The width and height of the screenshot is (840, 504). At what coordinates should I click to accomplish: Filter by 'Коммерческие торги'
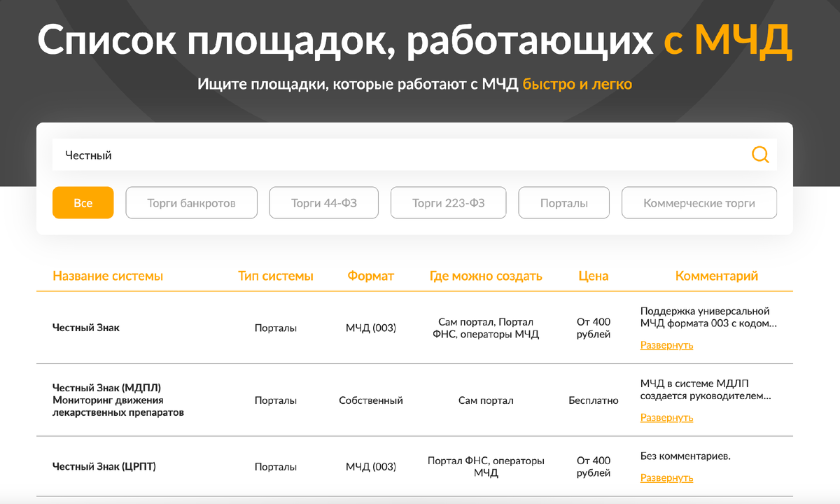click(x=699, y=202)
